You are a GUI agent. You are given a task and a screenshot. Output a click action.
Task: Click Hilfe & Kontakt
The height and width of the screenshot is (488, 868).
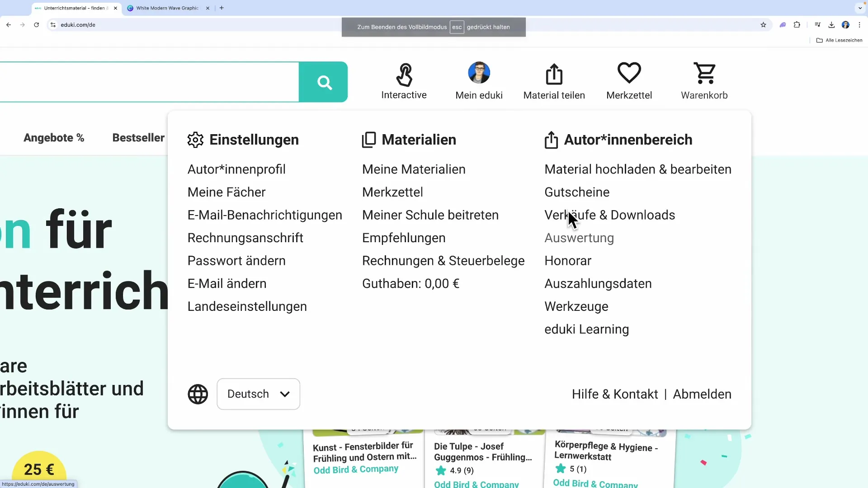coord(615,394)
